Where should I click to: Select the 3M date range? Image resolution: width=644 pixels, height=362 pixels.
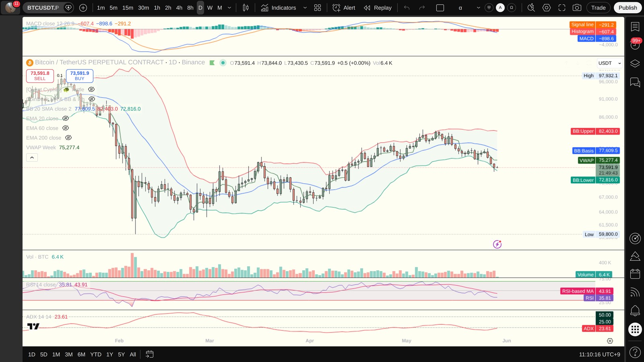point(69,354)
